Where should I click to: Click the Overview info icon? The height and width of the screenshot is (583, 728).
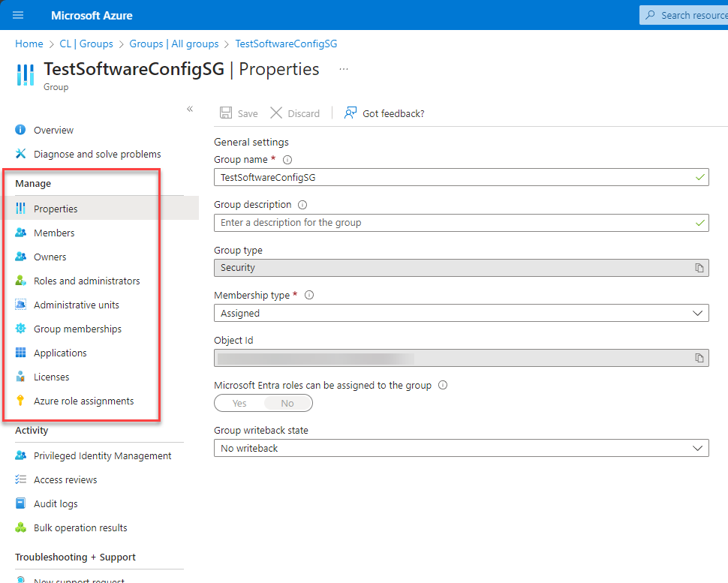coord(20,130)
